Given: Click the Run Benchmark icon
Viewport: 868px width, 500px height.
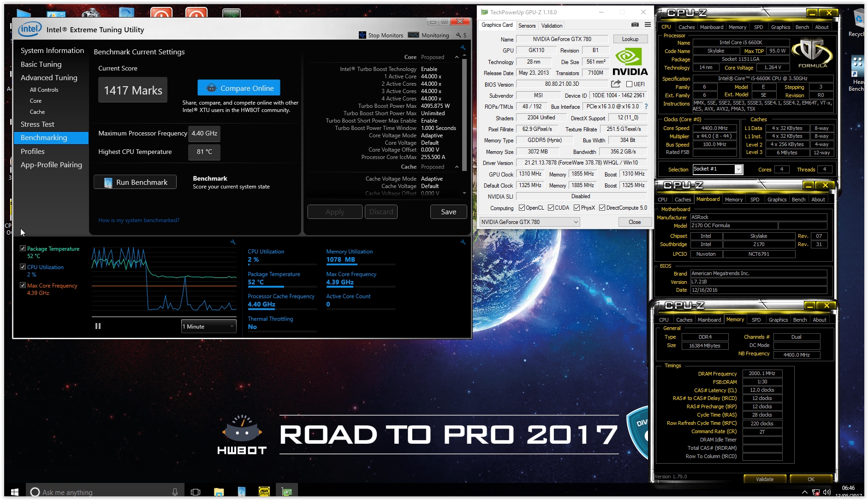Looking at the screenshot, I should [x=108, y=182].
